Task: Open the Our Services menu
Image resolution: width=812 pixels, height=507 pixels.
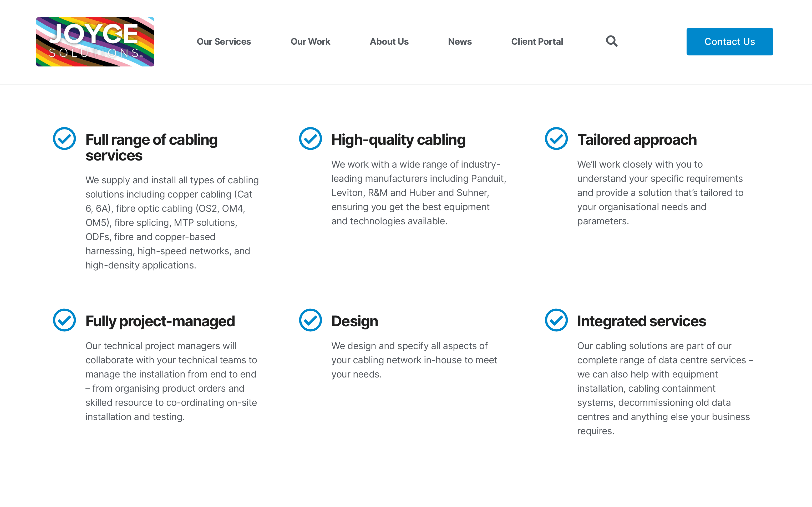Action: pos(224,42)
